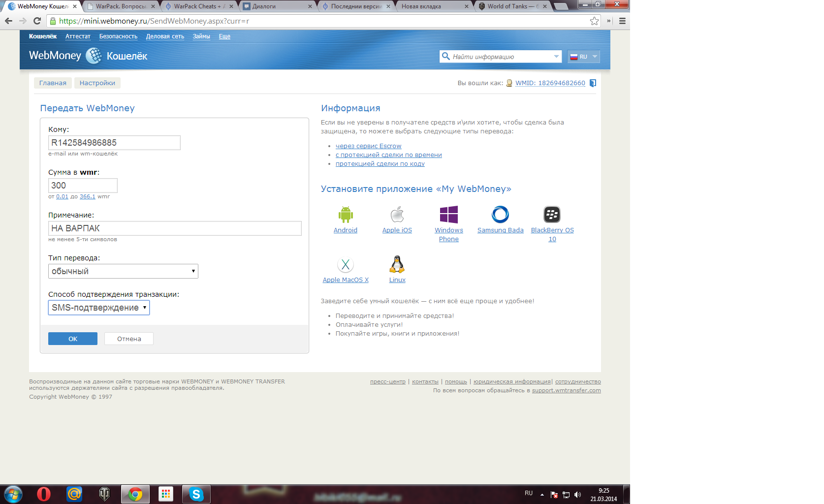Click the 0.01 minimum amount link
The width and height of the screenshot is (824, 504).
[62, 196]
